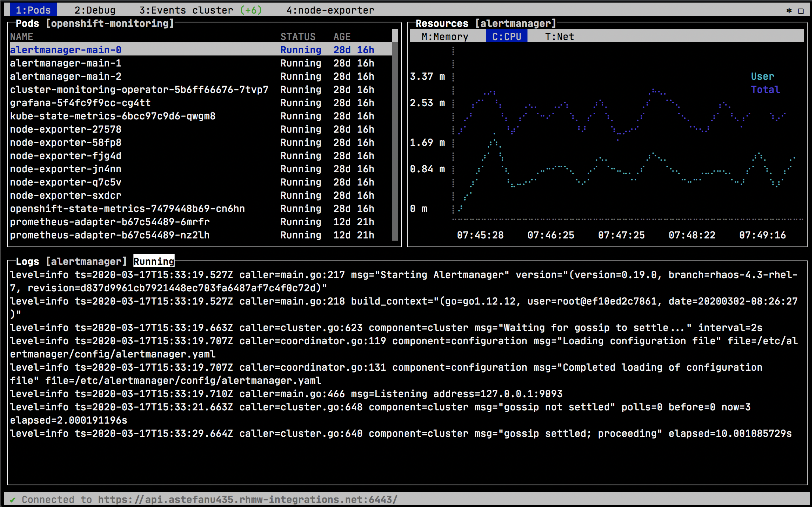
Task: Open the 2:Debug tab
Action: coord(95,10)
